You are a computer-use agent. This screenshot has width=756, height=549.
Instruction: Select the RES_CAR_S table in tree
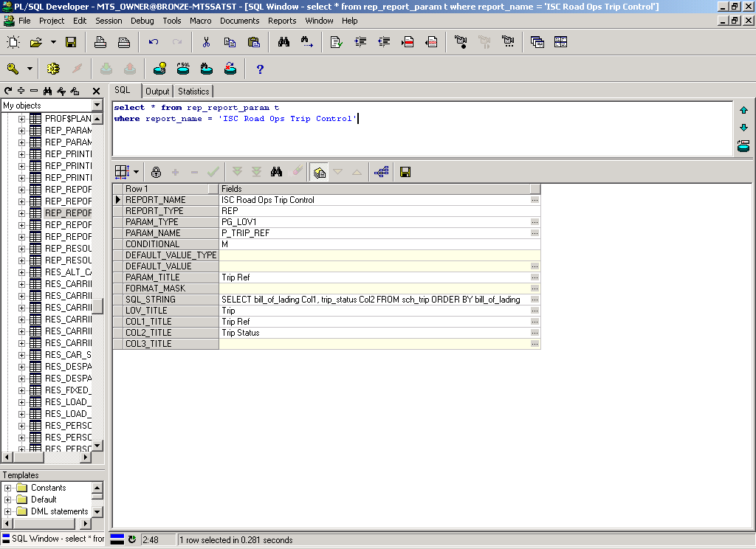(x=68, y=355)
